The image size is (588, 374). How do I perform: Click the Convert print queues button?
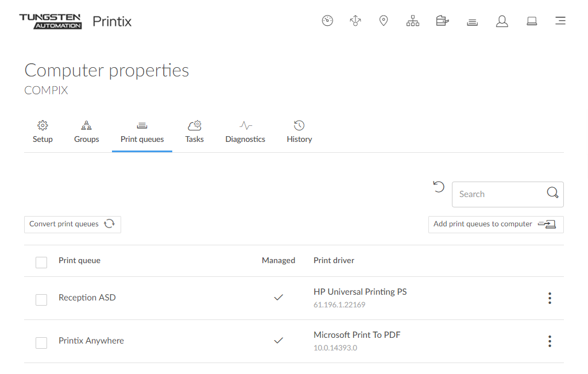(72, 224)
